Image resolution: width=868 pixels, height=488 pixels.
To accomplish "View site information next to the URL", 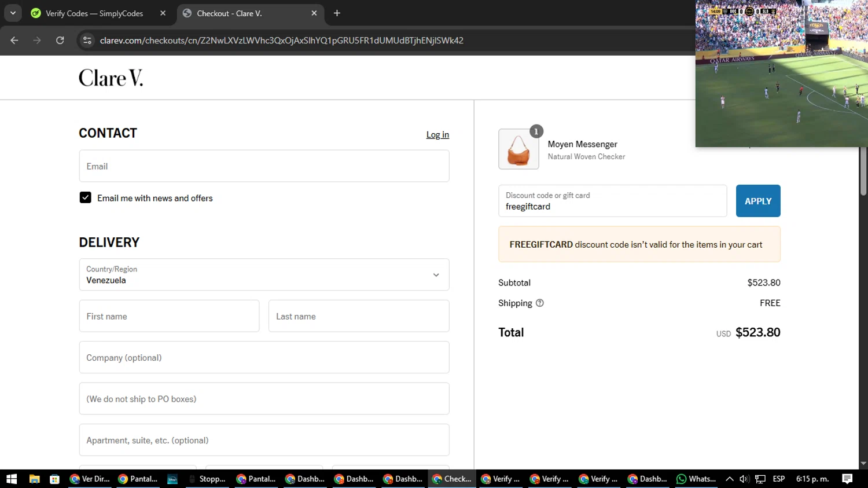I will tap(87, 40).
